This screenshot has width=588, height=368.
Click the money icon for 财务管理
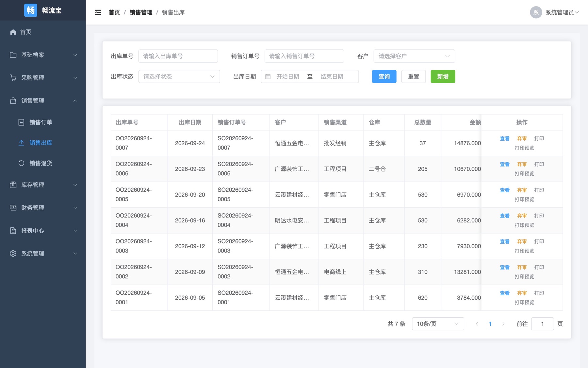point(13,208)
